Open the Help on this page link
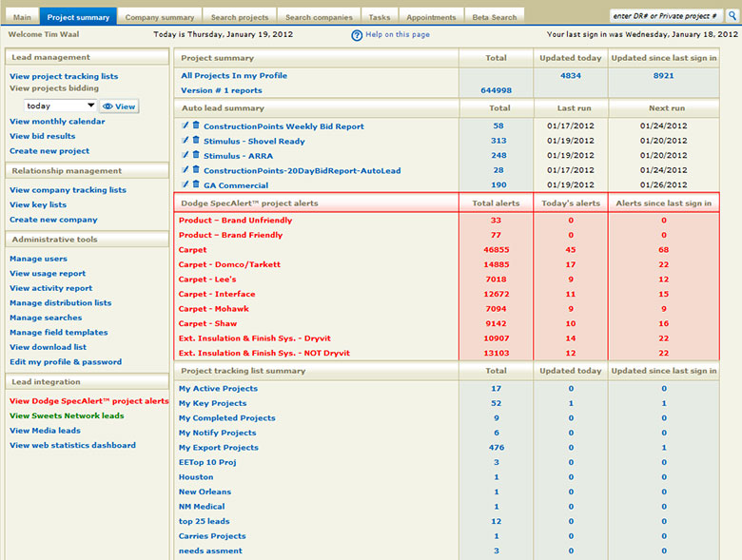Image resolution: width=742 pixels, height=560 pixels. click(398, 34)
